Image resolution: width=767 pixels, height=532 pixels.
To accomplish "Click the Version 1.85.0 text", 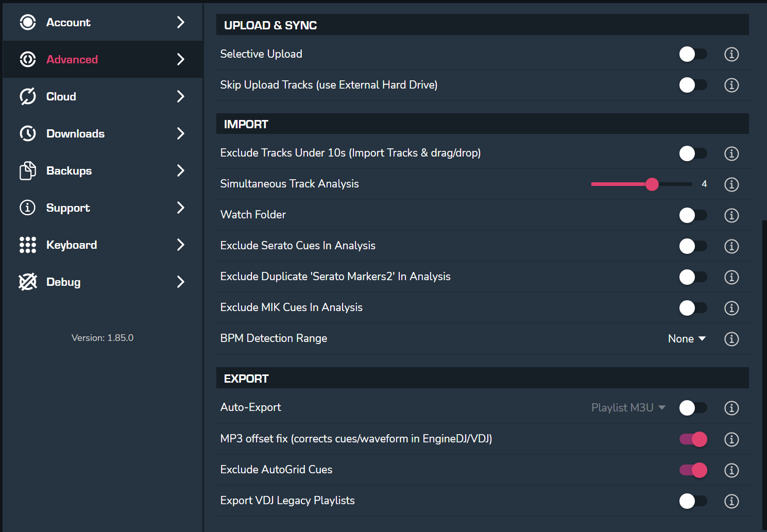I will click(x=103, y=338).
